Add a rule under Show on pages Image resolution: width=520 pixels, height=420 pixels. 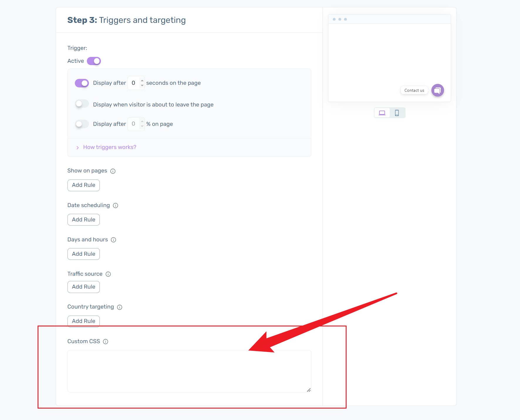click(x=84, y=185)
